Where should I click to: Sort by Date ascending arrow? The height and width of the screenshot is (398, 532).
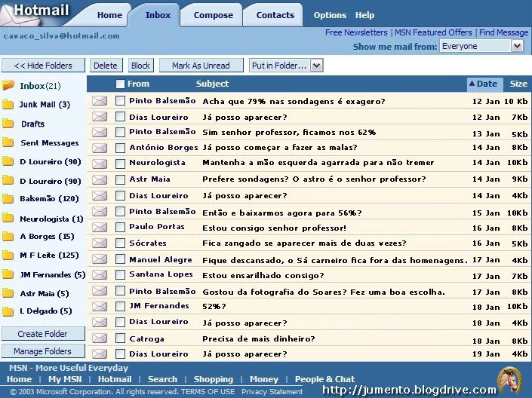472,84
